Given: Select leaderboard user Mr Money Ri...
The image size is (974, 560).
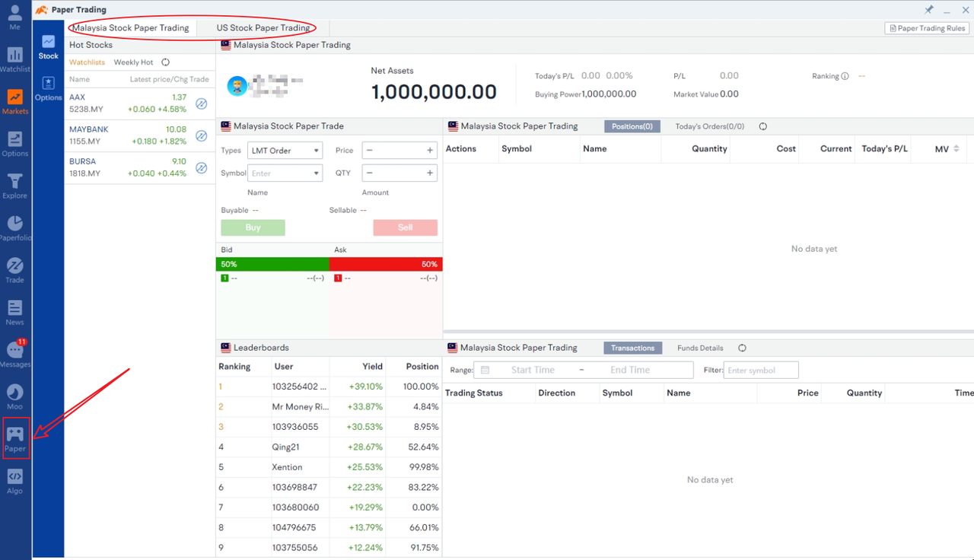Looking at the screenshot, I should click(x=301, y=407).
